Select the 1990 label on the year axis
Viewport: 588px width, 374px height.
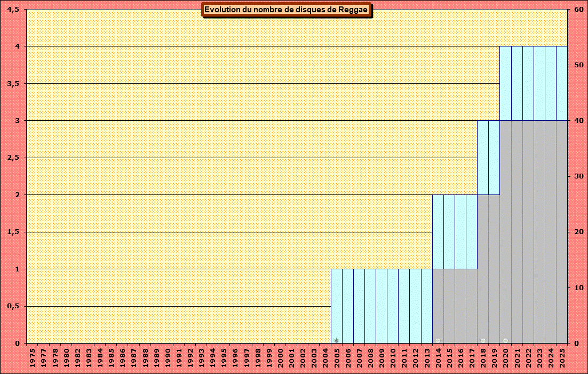coord(168,358)
